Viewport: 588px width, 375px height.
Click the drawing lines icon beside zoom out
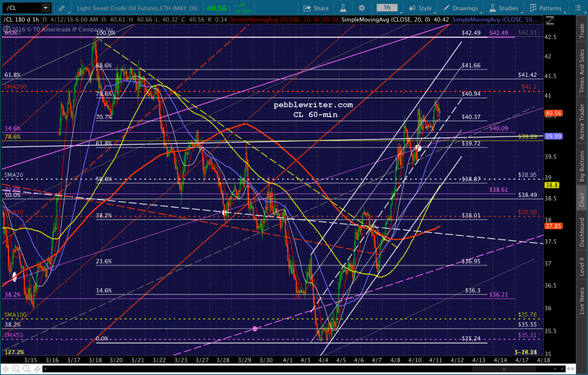click(x=37, y=369)
